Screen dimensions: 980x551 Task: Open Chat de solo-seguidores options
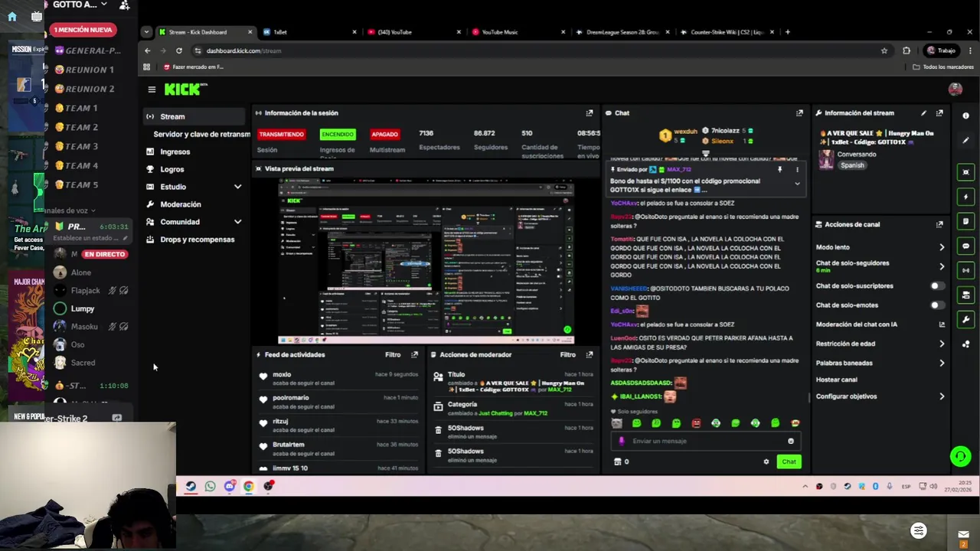[942, 266]
